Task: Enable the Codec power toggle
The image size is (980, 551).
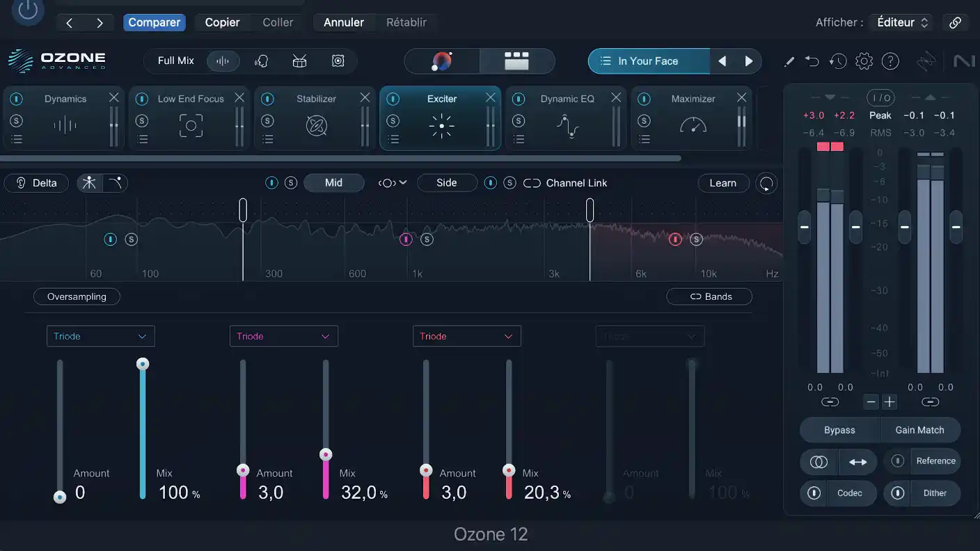Action: 814,493
